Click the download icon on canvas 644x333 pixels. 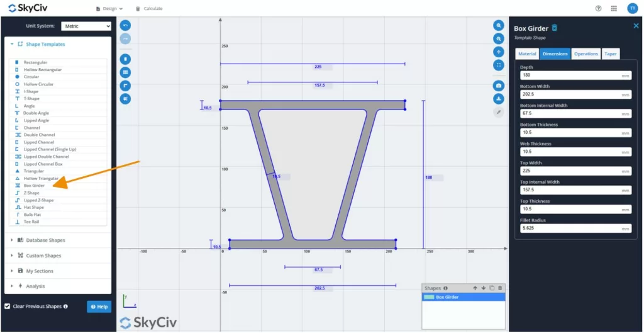pyautogui.click(x=499, y=99)
